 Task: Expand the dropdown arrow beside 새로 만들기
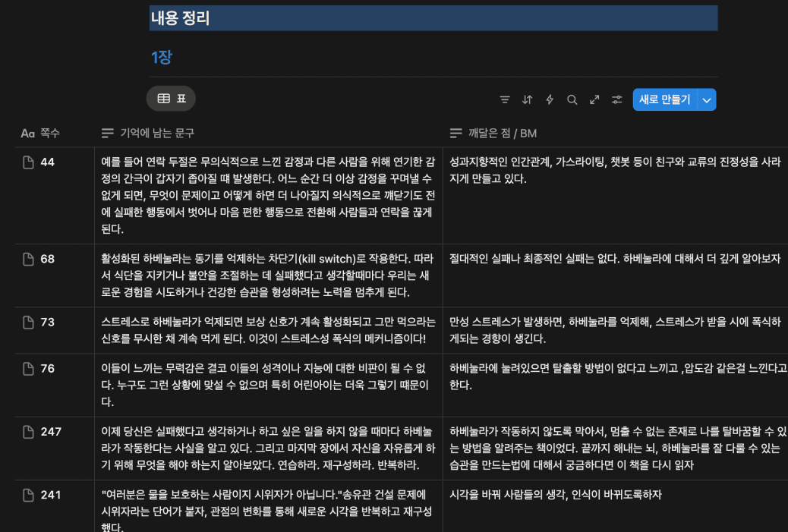point(707,99)
